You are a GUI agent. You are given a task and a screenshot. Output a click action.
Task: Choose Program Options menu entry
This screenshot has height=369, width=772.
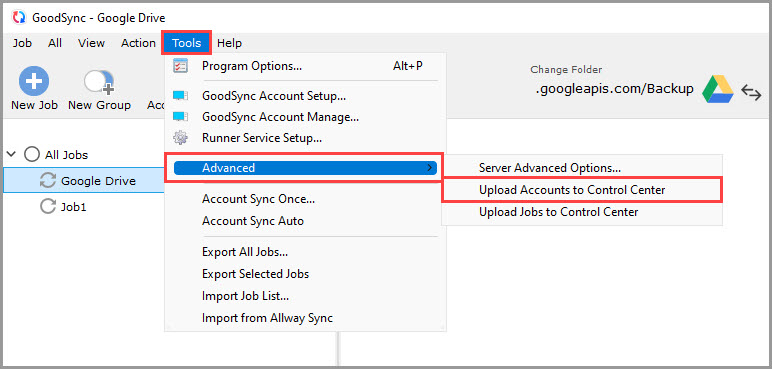tap(305, 66)
